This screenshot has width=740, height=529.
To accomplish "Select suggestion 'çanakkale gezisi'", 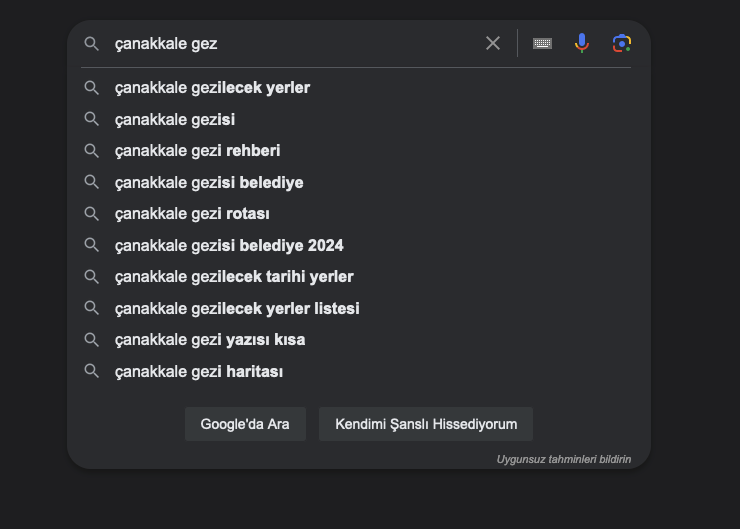I will point(359,119).
